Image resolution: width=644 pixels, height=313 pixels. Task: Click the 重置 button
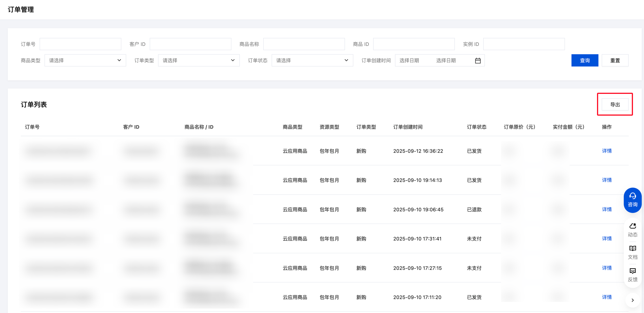coord(615,61)
